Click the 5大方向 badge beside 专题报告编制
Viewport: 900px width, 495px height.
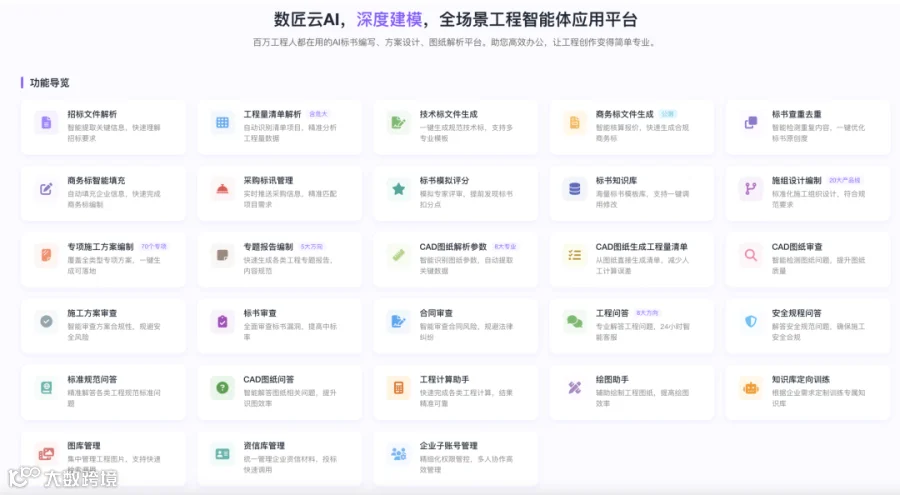point(312,247)
